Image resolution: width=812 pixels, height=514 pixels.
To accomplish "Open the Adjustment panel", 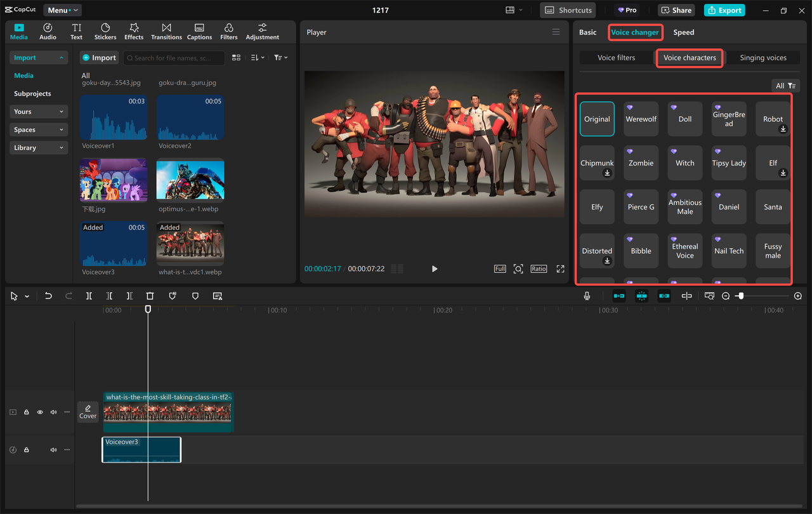I will tap(262, 30).
